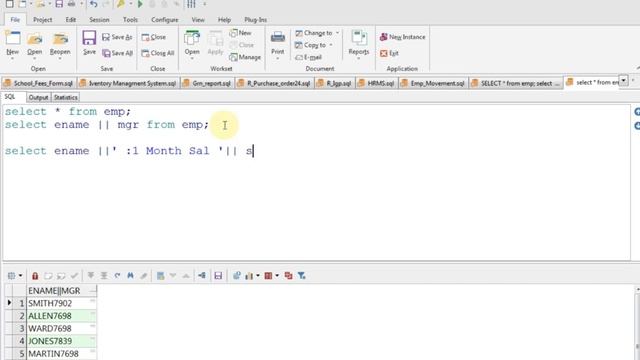Click Fetch last page icon in grid toolbar
Screen dimensions: 640x360
104,276
